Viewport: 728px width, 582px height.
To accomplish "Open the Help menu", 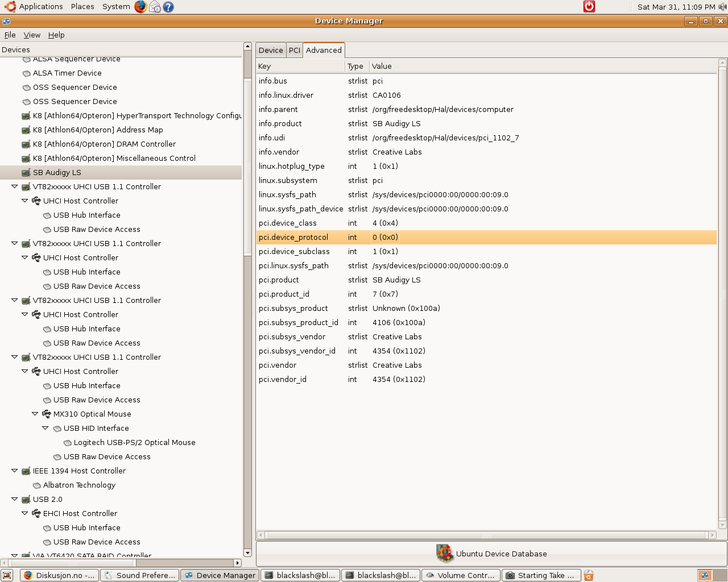I will point(56,35).
